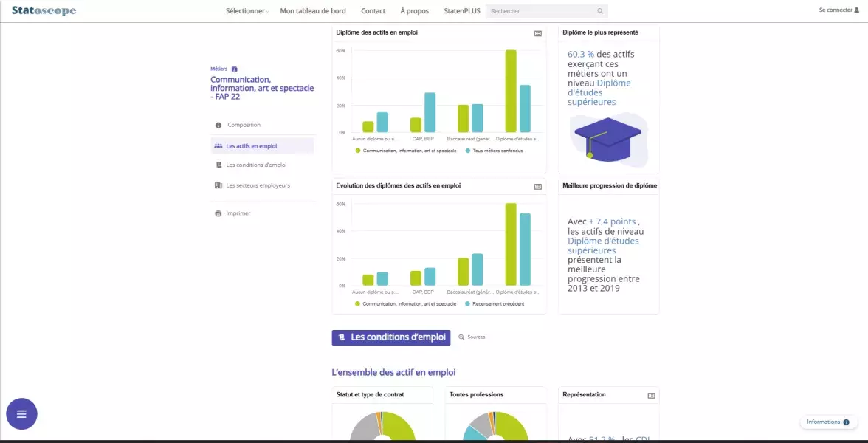Click the Statoscope logo
Viewport: 868px width, 443px height.
[x=44, y=11]
